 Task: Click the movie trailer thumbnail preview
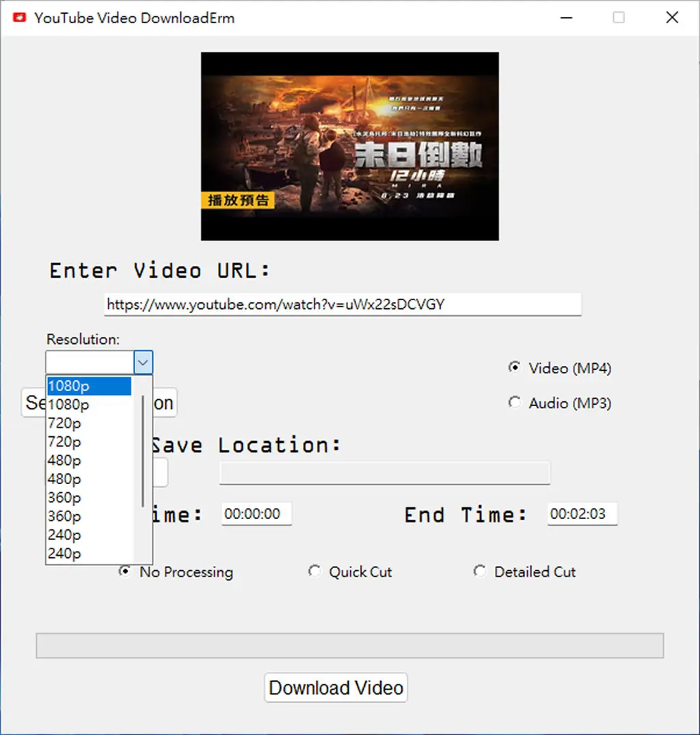(x=350, y=146)
